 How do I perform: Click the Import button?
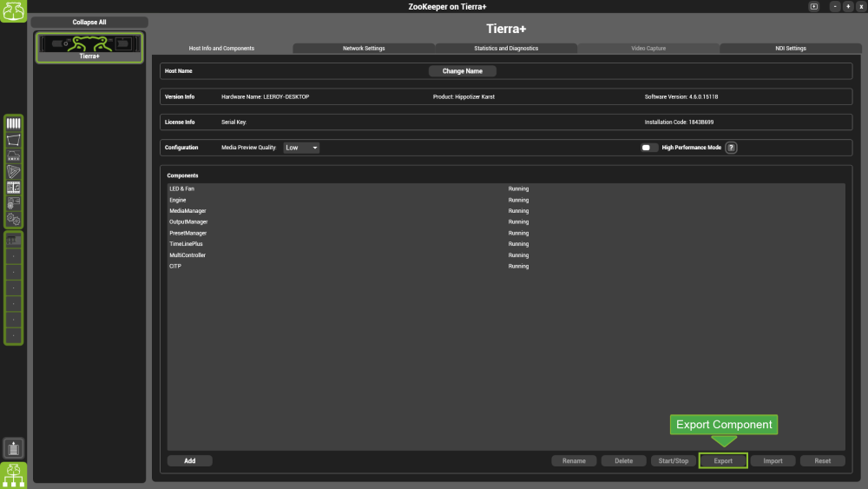pos(773,460)
